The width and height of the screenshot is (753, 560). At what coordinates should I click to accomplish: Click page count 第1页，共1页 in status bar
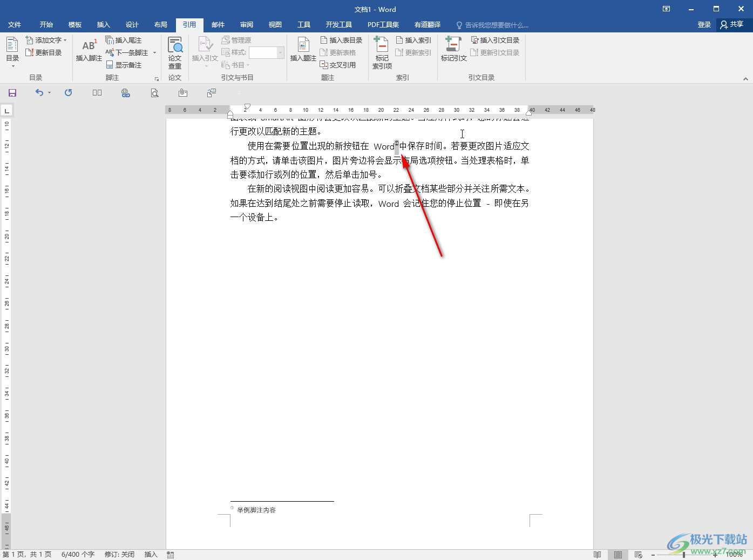[27, 555]
